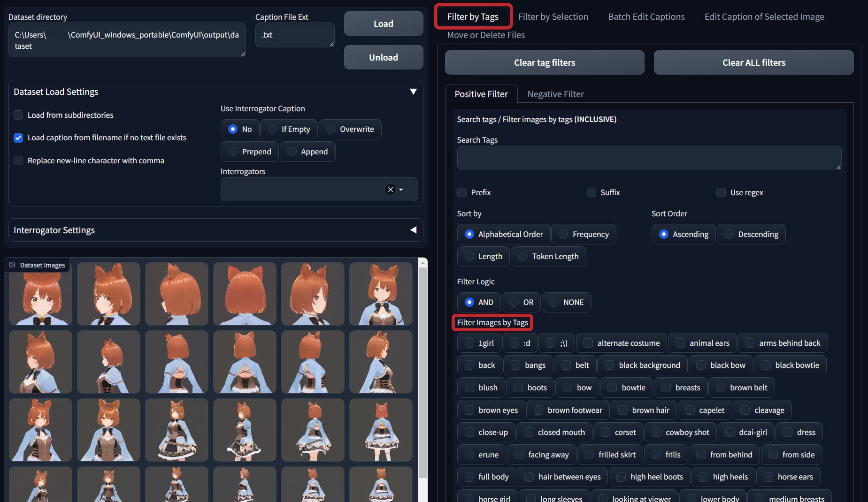Check the closed mouth tag

click(x=529, y=432)
